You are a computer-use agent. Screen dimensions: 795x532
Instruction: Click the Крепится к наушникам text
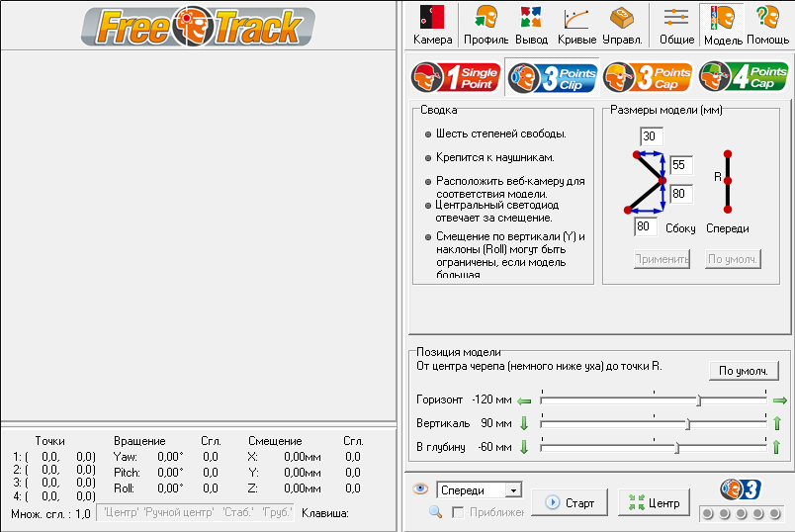494,158
